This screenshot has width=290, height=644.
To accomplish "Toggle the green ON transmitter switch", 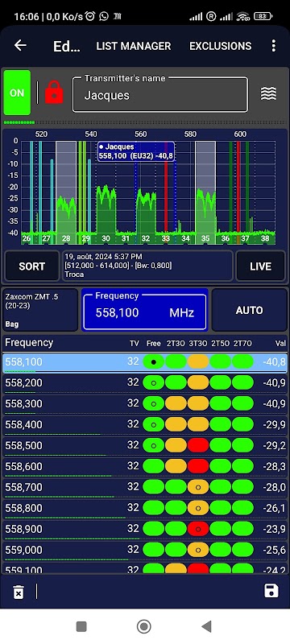I will (17, 93).
